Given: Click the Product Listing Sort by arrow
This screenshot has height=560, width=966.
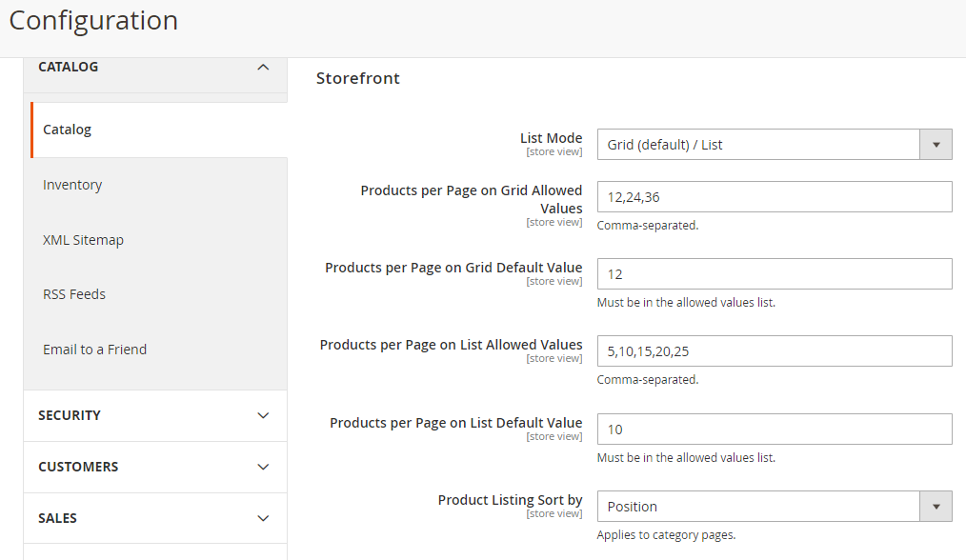Looking at the screenshot, I should (x=936, y=507).
